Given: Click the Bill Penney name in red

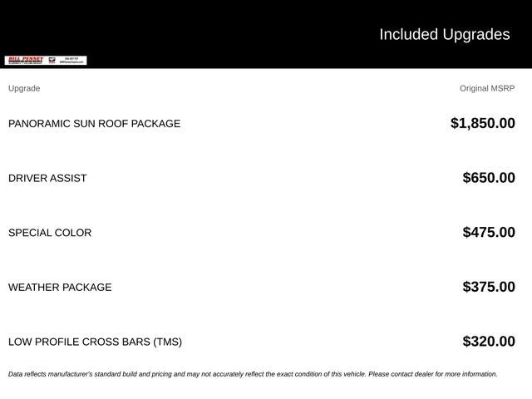Looking at the screenshot, I should [26, 59].
